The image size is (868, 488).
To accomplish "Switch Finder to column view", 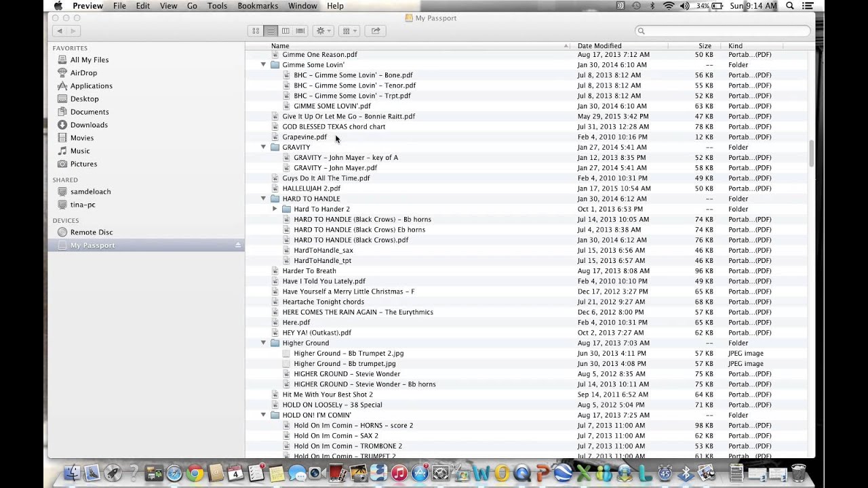I will tap(285, 30).
